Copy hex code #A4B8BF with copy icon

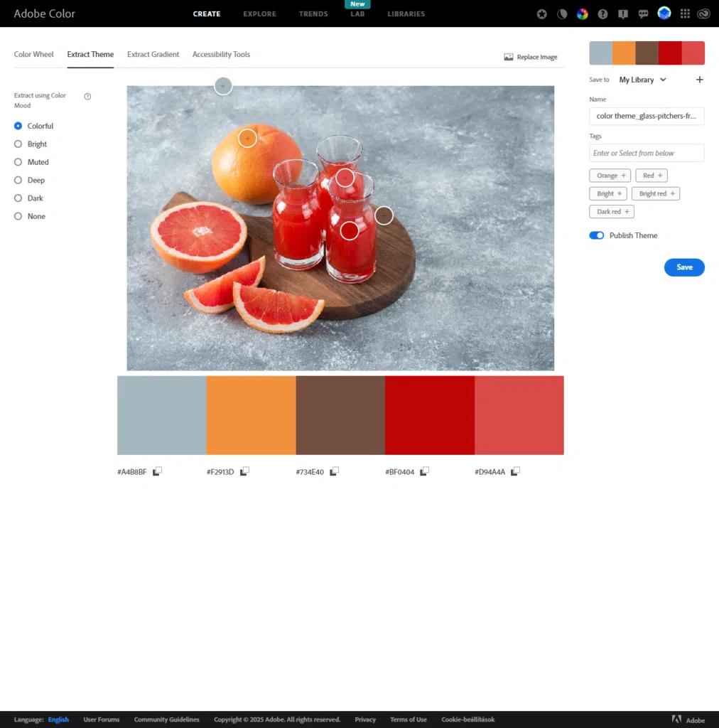pos(158,471)
